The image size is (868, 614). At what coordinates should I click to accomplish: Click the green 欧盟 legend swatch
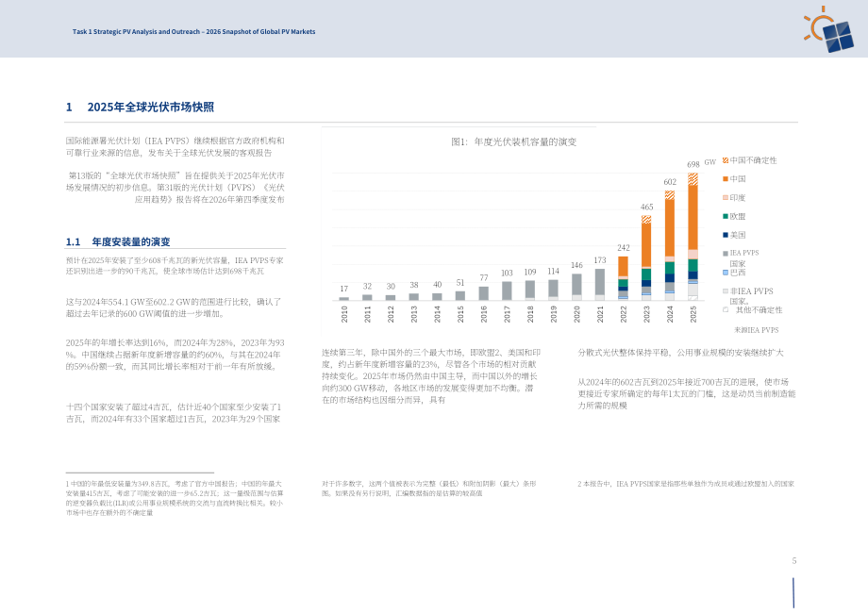pos(726,216)
